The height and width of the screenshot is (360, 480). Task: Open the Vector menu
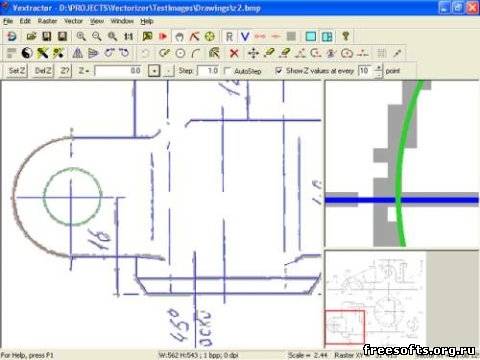point(73,21)
